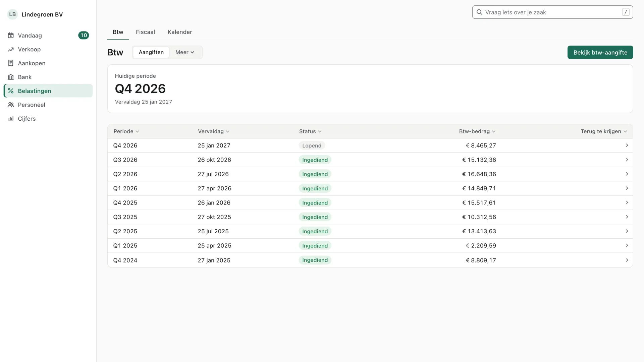Screen dimensions: 644x362
Task: Click the Verkoop trend arrow icon
Action: pyautogui.click(x=11, y=49)
